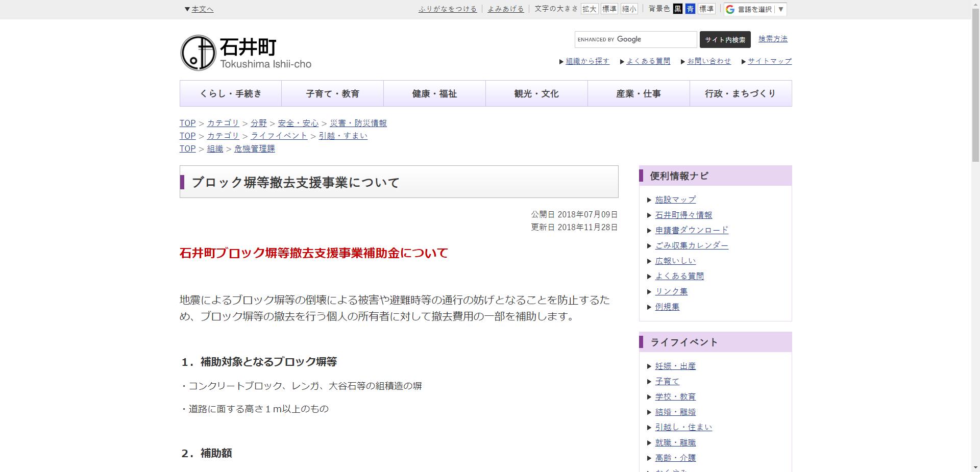Set background color to 黒 black
This screenshot has width=980, height=472.
tap(678, 9)
